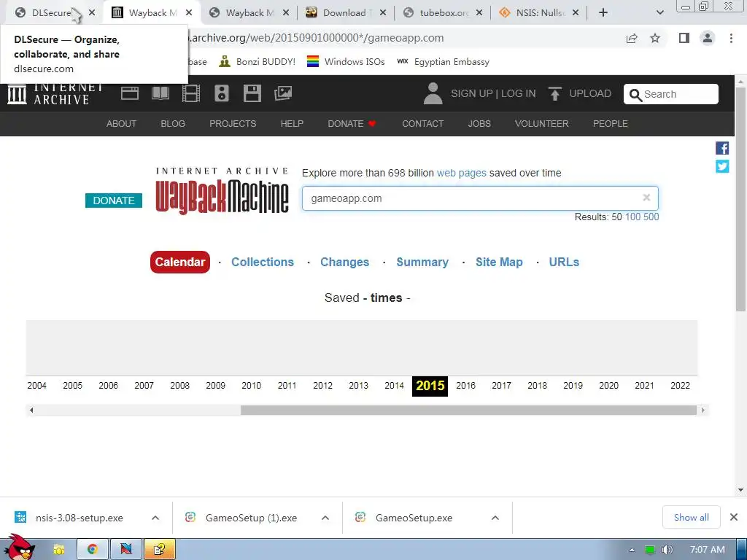Click Show all downloads button
Image resolution: width=747 pixels, height=560 pixels.
tap(692, 517)
